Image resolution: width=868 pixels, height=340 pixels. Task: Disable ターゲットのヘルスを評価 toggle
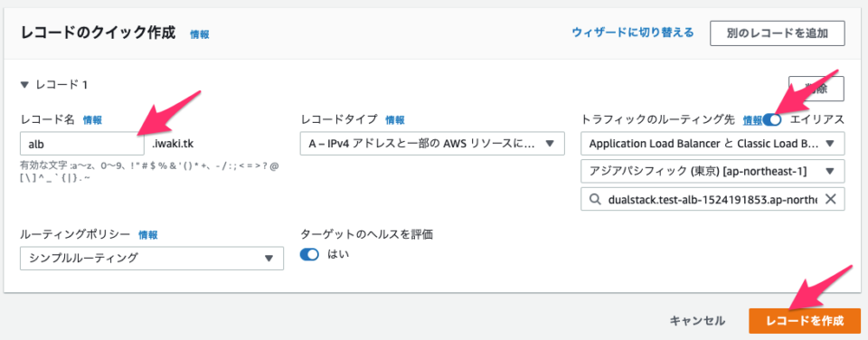click(310, 254)
